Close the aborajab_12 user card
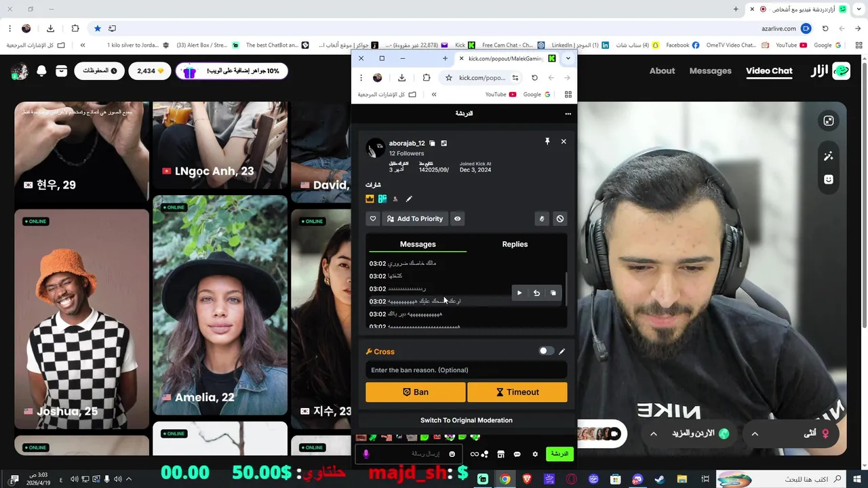Image resolution: width=868 pixels, height=488 pixels. point(564,142)
